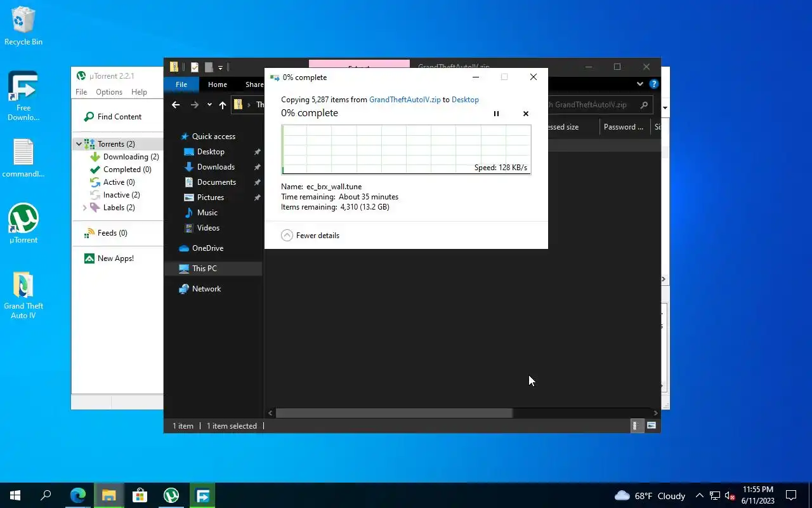The image size is (812, 508).
Task: Open Microsoft Store from taskbar
Action: (x=140, y=495)
